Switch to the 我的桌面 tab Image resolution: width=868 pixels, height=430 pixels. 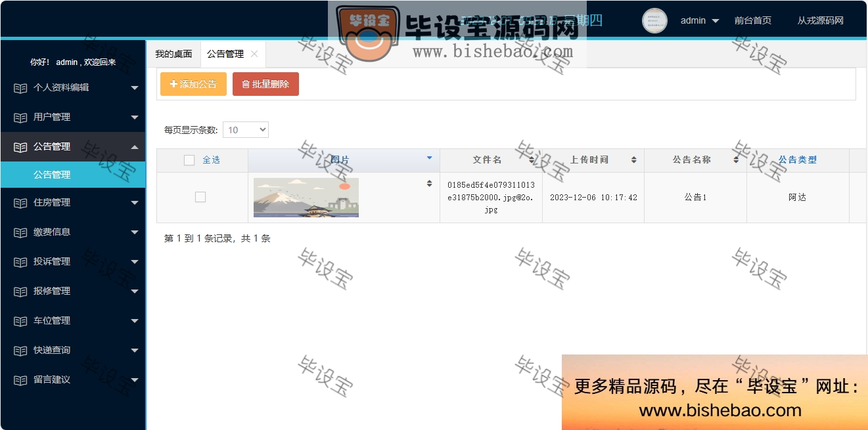[x=173, y=54]
